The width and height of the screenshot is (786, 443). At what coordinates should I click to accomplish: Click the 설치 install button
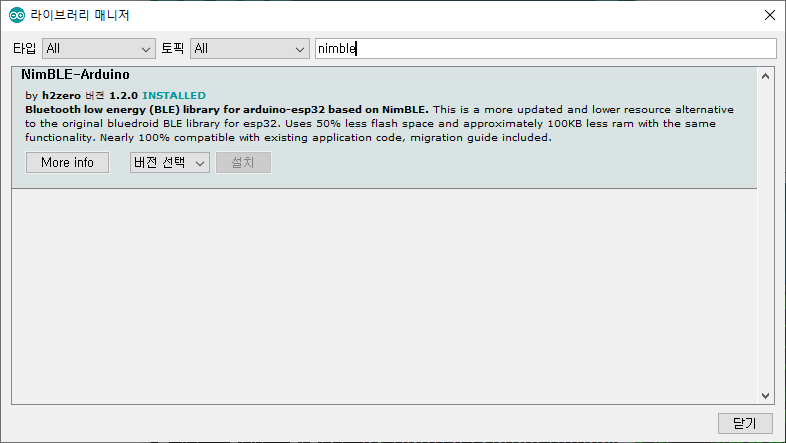(243, 162)
